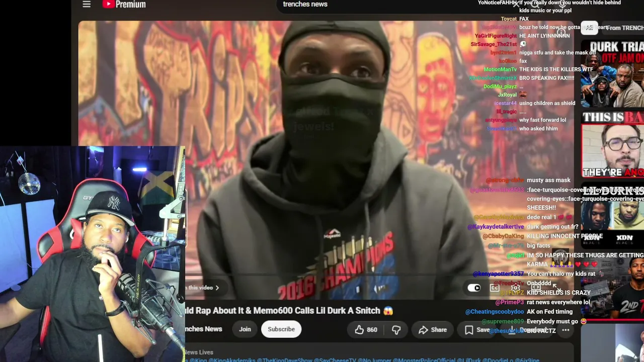
Task: Go to YouTube Premium home logo
Action: pyautogui.click(x=124, y=5)
